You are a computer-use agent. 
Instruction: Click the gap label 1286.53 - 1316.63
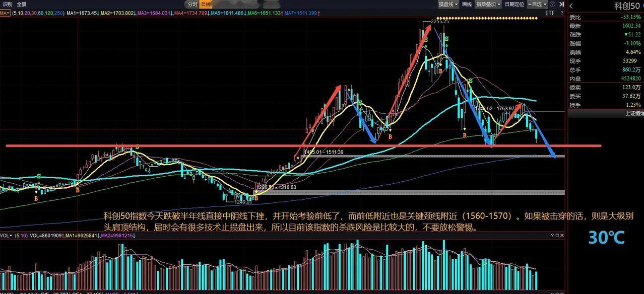coord(277,187)
